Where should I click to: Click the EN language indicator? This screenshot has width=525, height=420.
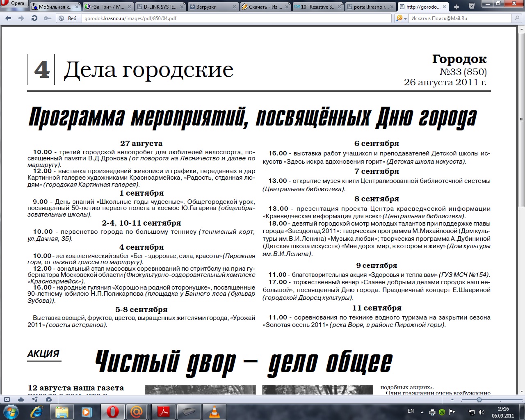pos(411,411)
